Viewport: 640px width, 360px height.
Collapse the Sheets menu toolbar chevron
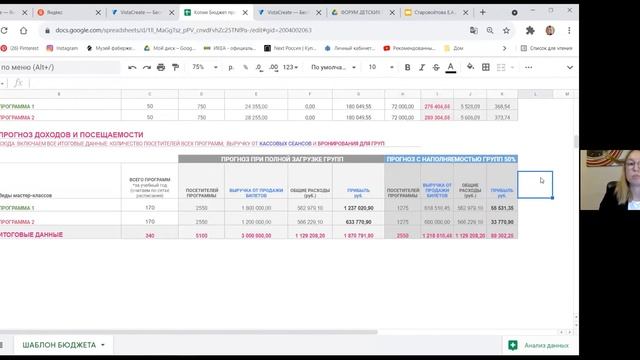pyautogui.click(x=570, y=67)
